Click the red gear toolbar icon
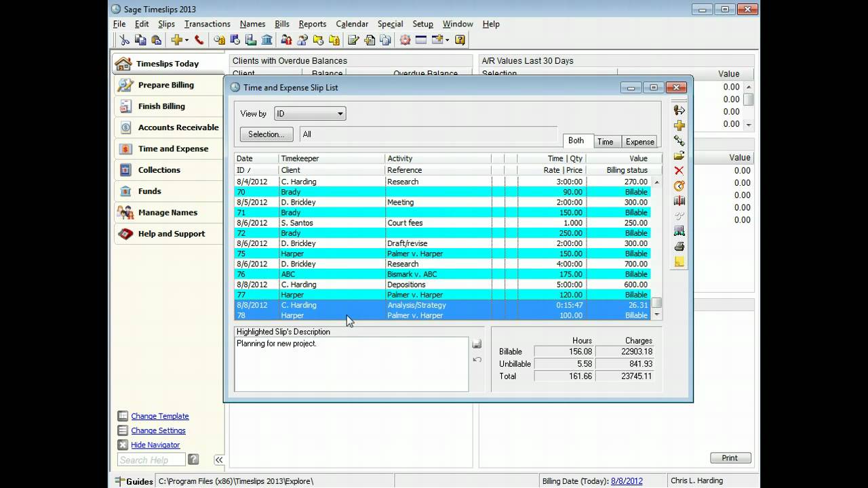The width and height of the screenshot is (868, 488). click(405, 40)
